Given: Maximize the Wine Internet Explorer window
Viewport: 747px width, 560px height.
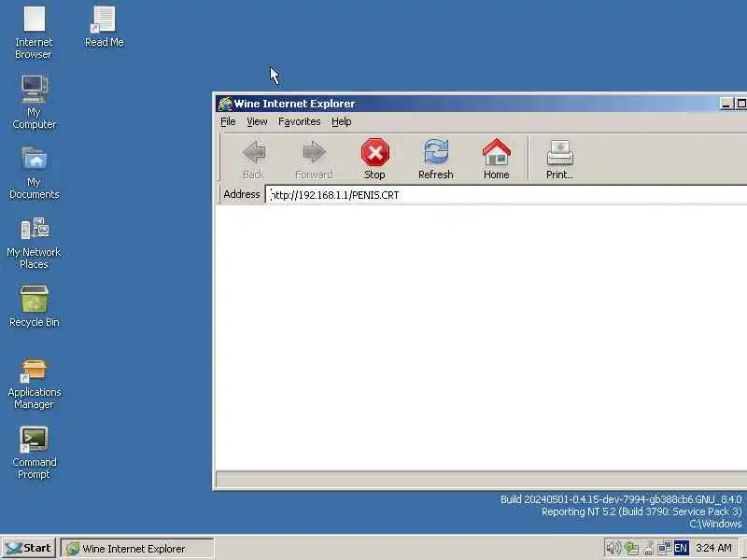Looking at the screenshot, I should click(x=740, y=104).
